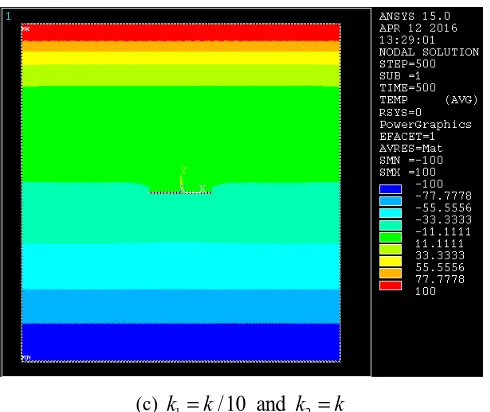This screenshot has width=490, height=412.
Task: Click the window number '1' label
Action: pos(8,16)
